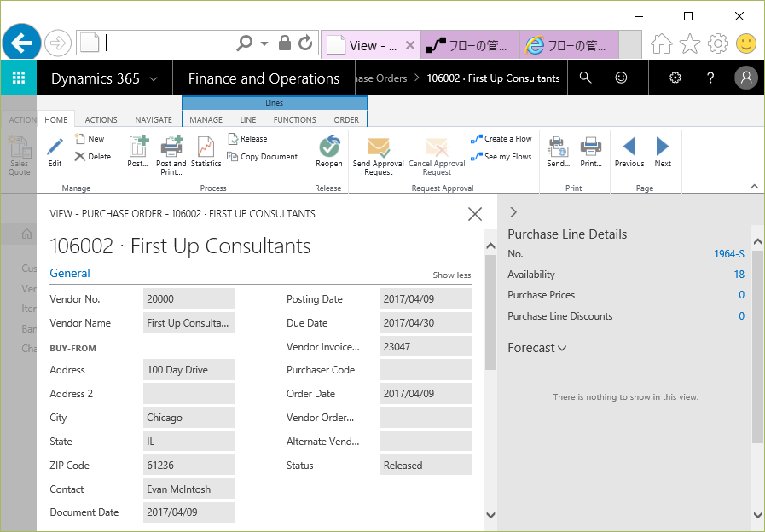Screen dimensions: 765x532
Task: Open the Purchase Line Discounts link
Action: tap(560, 316)
